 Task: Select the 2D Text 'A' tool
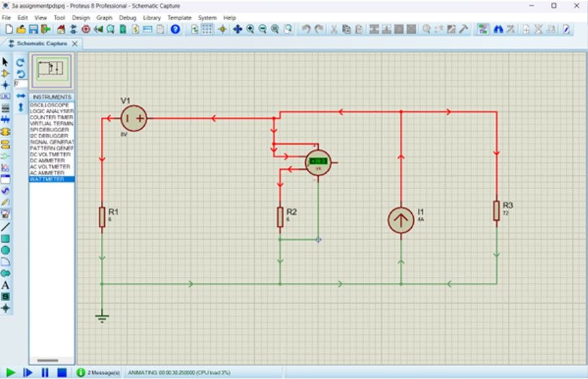pyautogui.click(x=5, y=285)
